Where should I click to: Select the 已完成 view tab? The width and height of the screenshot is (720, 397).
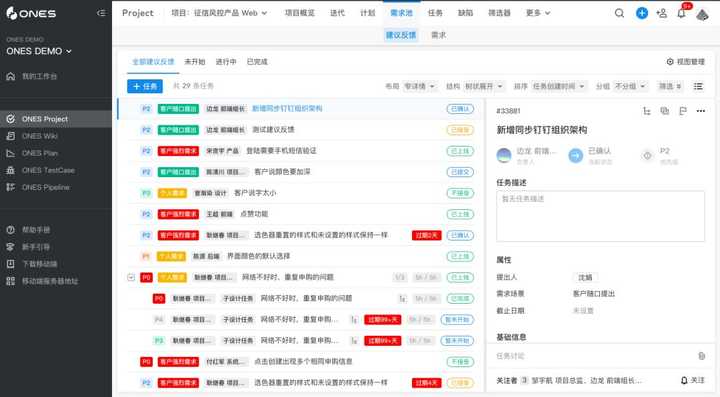[257, 62]
